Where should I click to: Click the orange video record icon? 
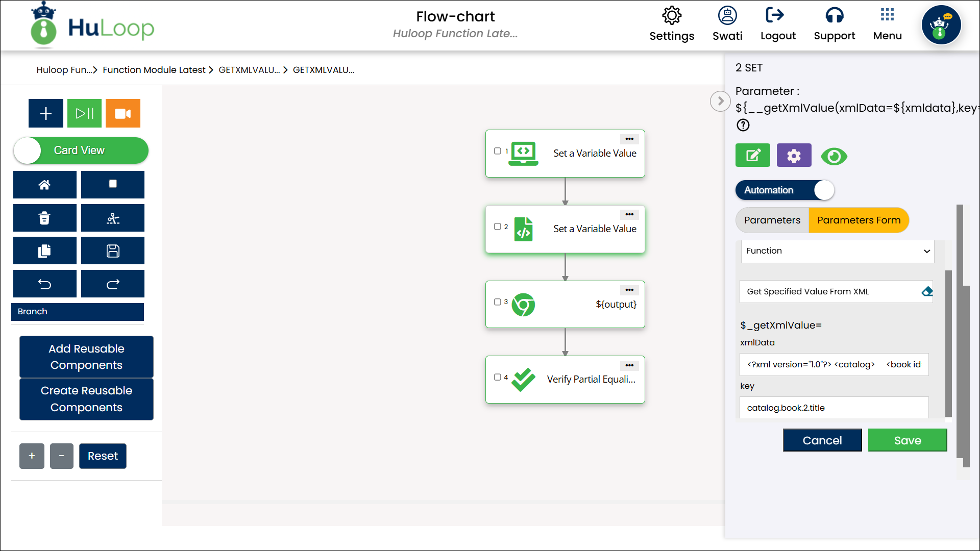point(122,113)
